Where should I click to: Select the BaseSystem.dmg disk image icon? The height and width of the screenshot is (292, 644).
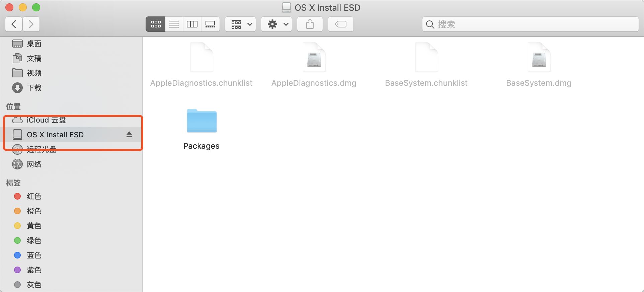[x=539, y=57]
